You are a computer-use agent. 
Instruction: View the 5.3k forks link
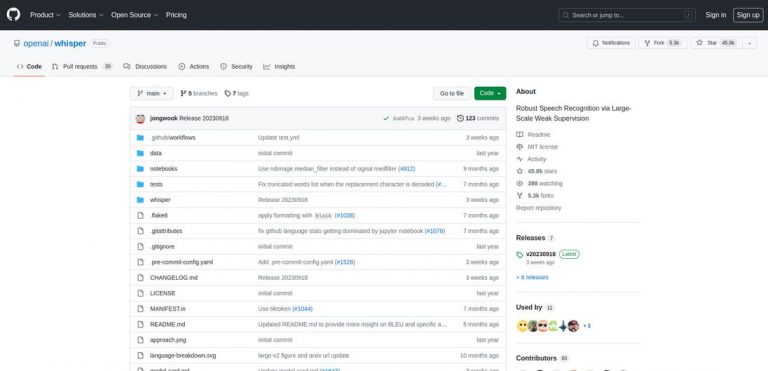coord(535,196)
